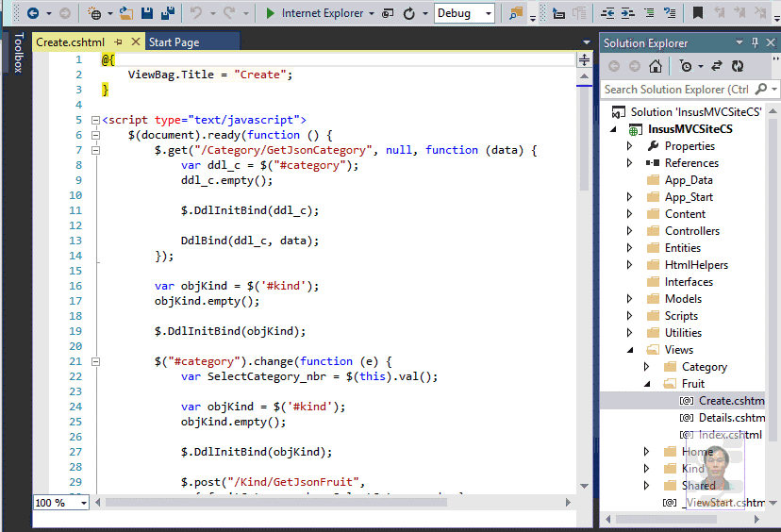Save the current file with Save icon
Viewport: 781px width, 532px height.
pos(147,13)
